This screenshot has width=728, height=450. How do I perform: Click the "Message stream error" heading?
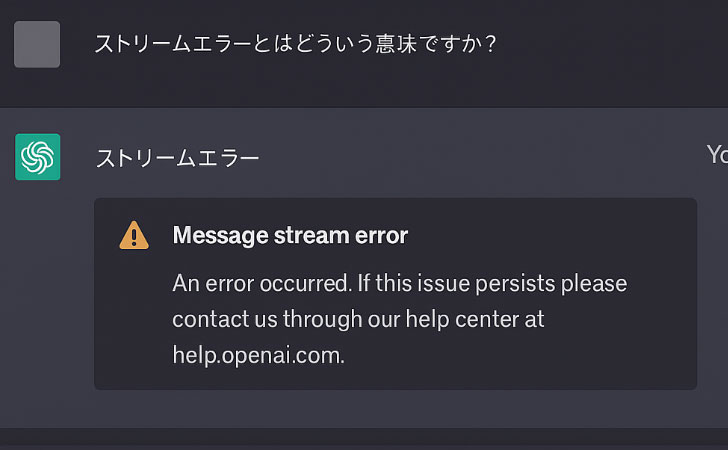(290, 236)
